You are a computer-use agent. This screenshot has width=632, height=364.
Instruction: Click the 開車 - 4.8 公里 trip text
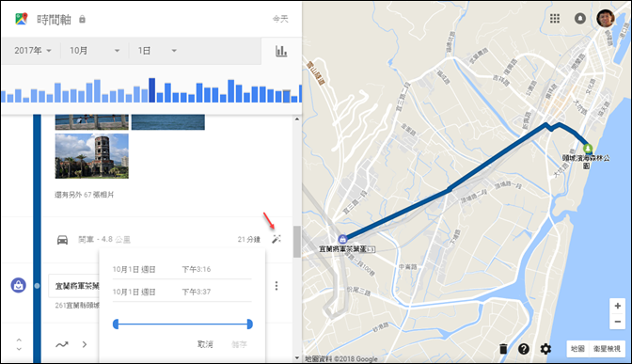[x=104, y=240]
